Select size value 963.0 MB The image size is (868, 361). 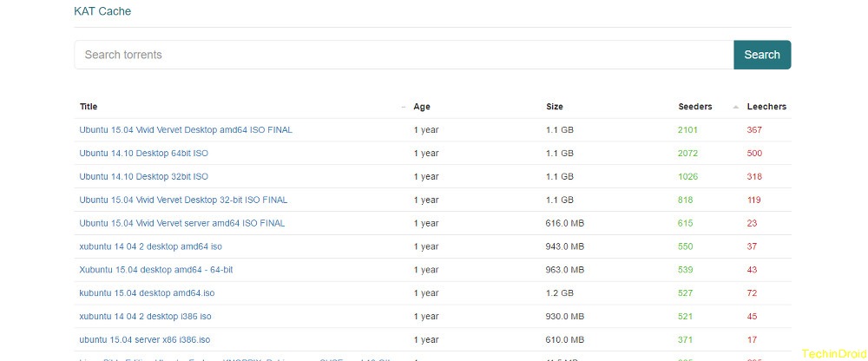coord(565,270)
